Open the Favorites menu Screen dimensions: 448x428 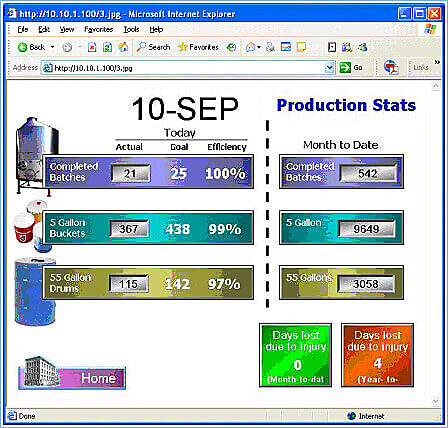coord(99,29)
